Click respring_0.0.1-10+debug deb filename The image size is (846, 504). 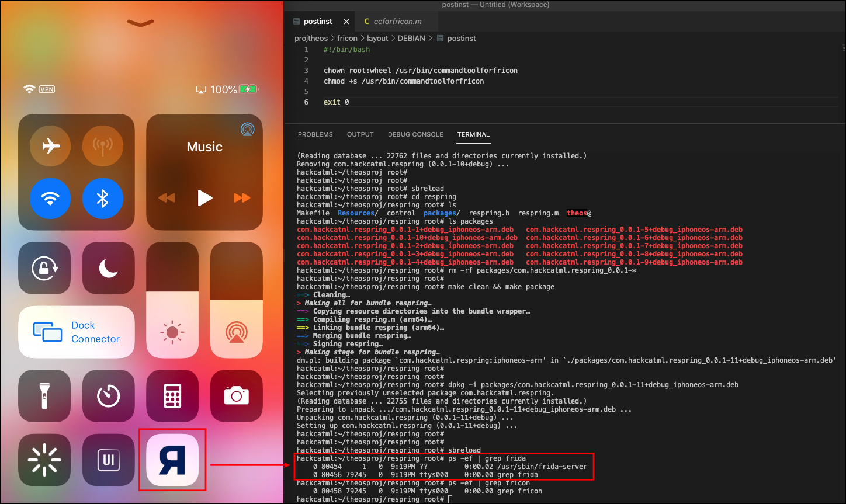[407, 238]
